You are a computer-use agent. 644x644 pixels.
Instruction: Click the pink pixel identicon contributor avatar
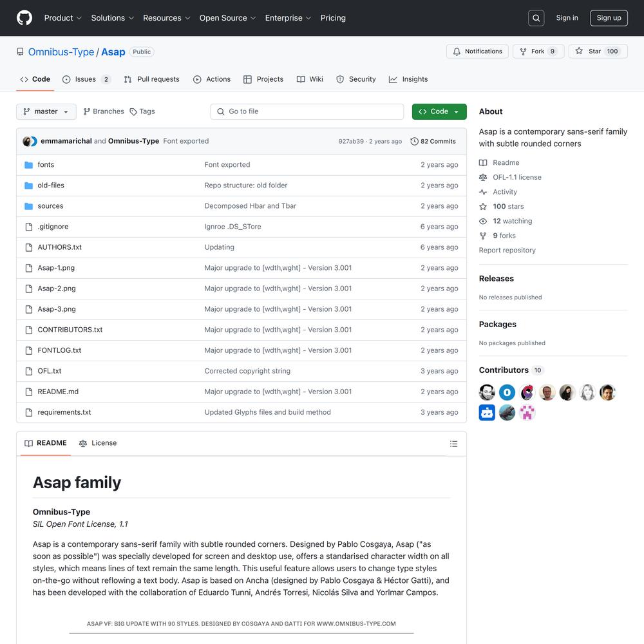527,412
